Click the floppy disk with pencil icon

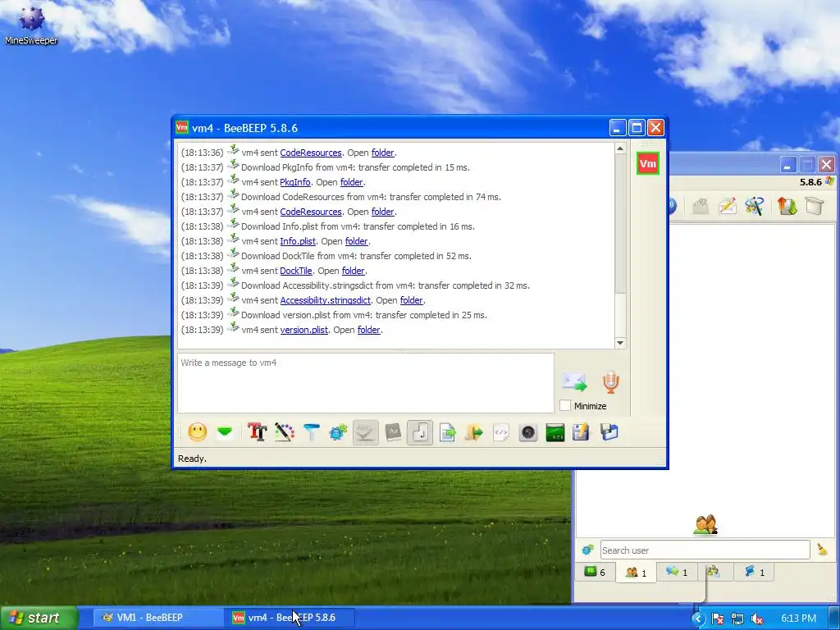click(x=582, y=432)
